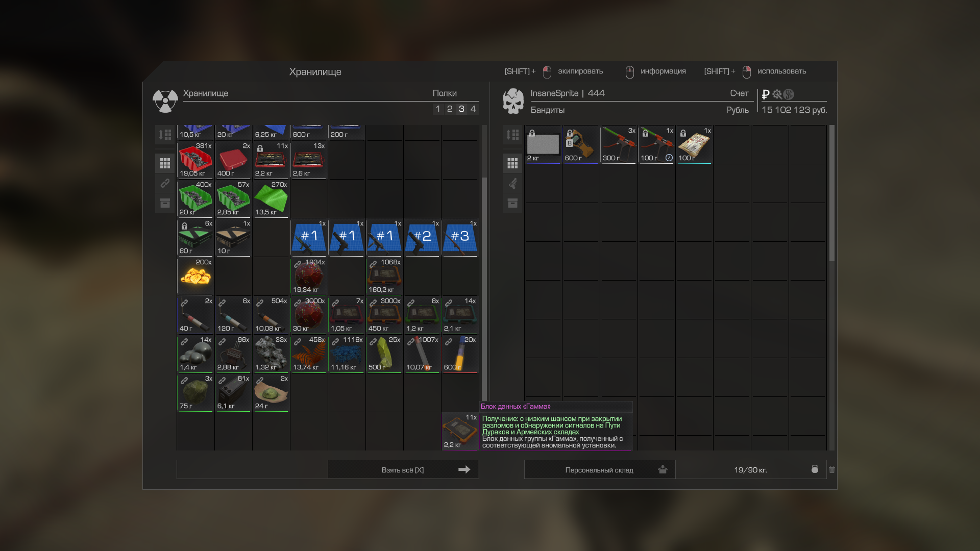The image size is (980, 551).
Task: Click the player inventory scrollbar
Action: (832, 193)
